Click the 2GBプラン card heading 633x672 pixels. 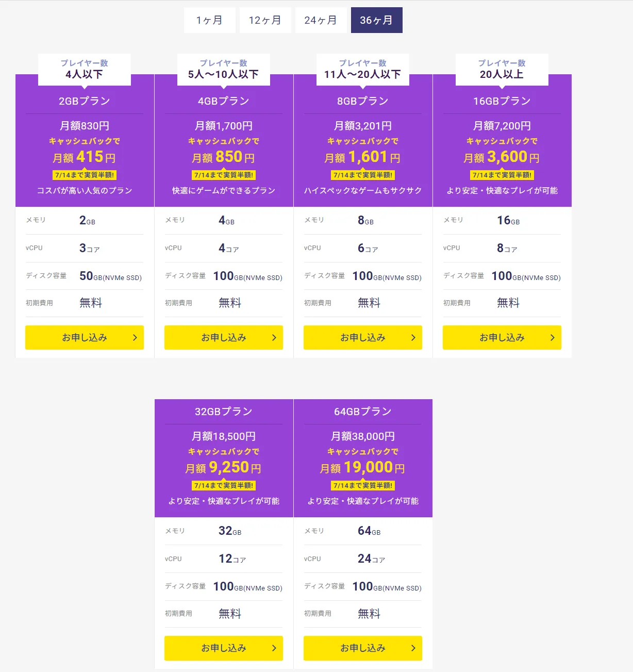85,101
